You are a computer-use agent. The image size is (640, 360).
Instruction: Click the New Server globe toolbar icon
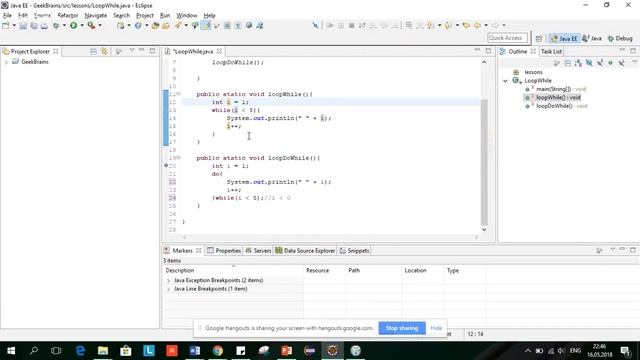[138, 25]
